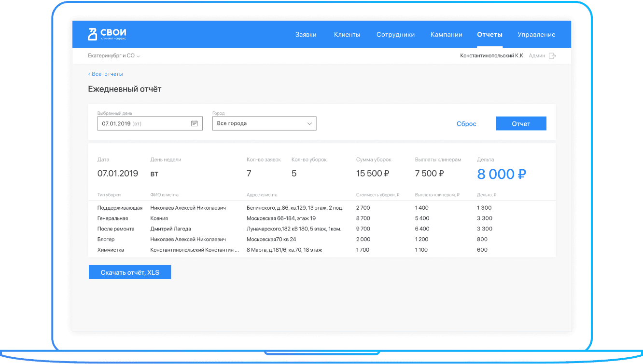Click the СВОИ logo icon
The width and height of the screenshot is (643, 364).
click(x=92, y=34)
